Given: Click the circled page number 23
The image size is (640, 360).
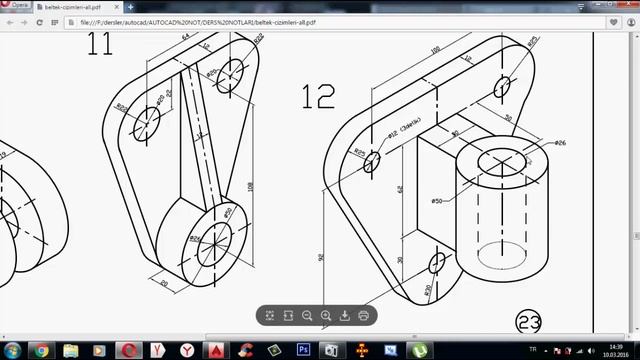Looking at the screenshot, I should pyautogui.click(x=529, y=322).
